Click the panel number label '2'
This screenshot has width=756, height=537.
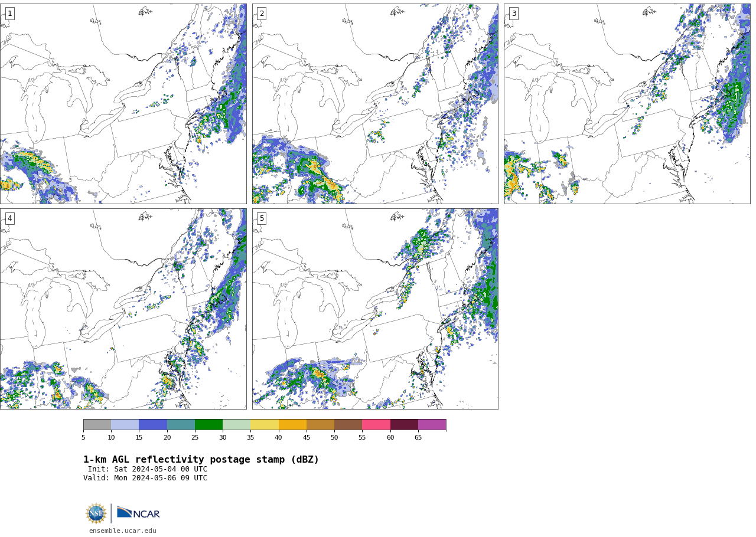point(262,14)
